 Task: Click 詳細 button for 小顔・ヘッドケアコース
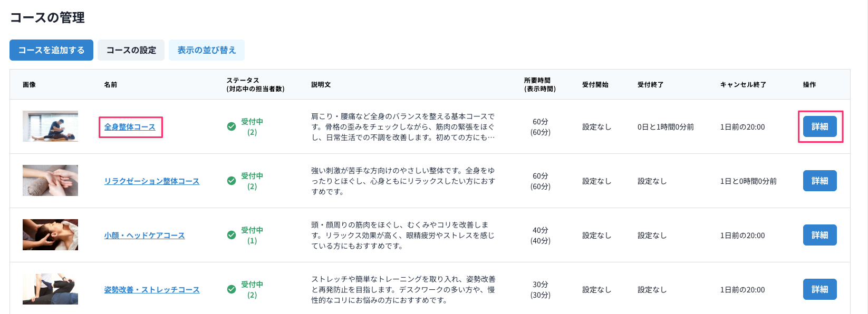tap(819, 235)
